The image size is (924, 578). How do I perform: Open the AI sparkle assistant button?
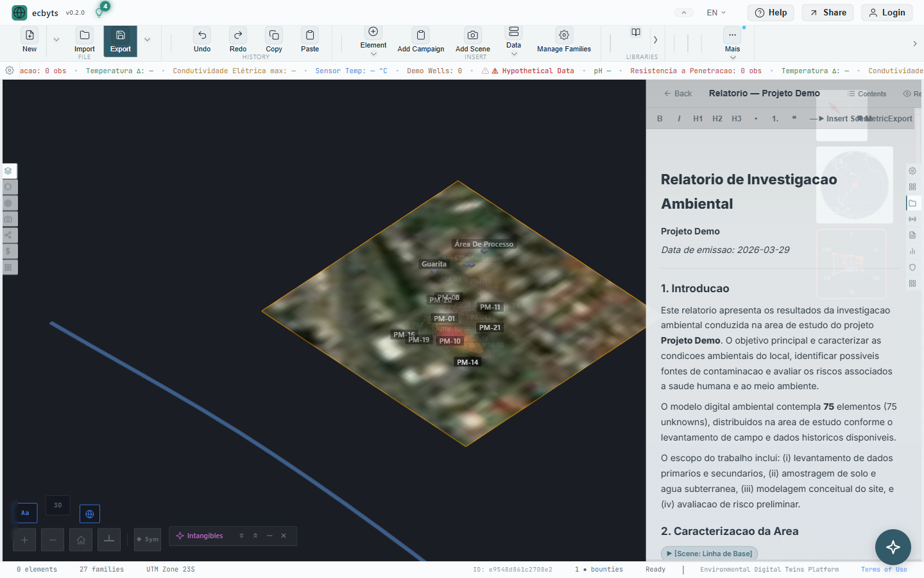893,547
